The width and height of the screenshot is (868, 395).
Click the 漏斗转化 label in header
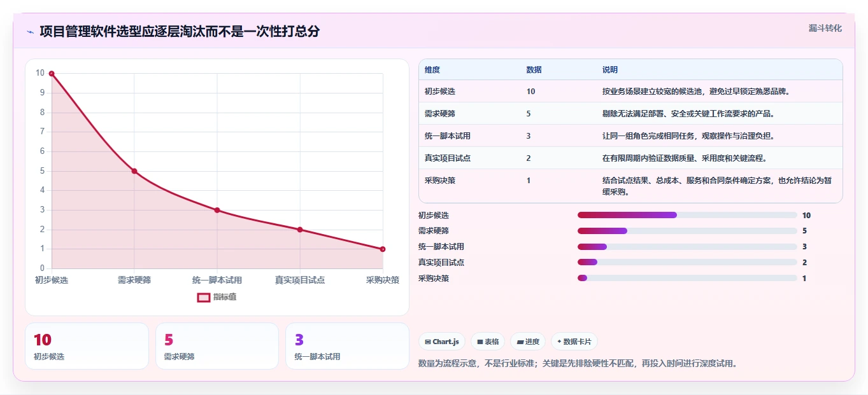(x=825, y=28)
